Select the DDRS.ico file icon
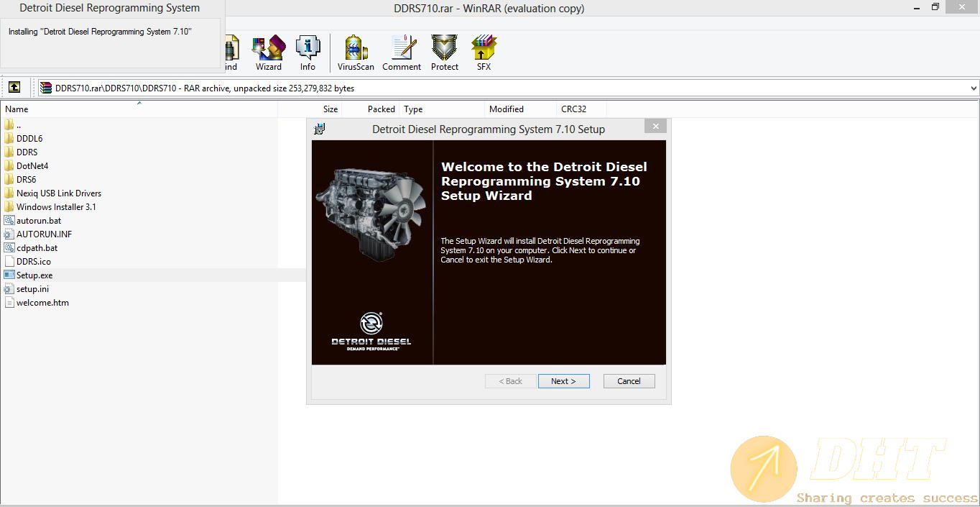The image size is (980, 507). 9,261
